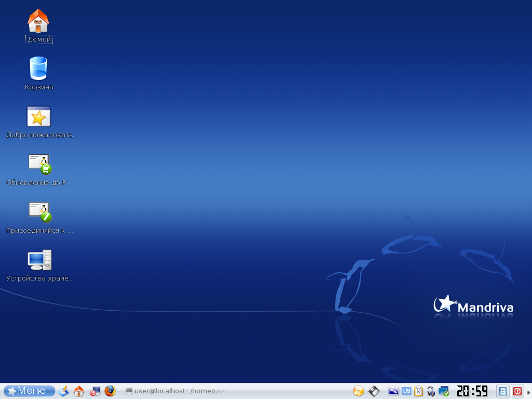Click the CD disc tray icon
The height and width of the screenshot is (399, 532).
pyautogui.click(x=358, y=391)
